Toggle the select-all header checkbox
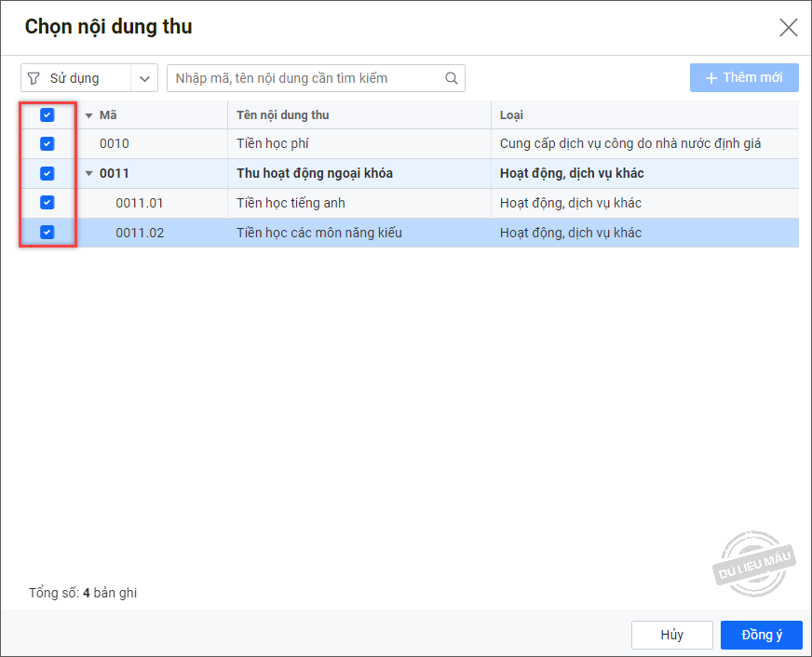This screenshot has height=657, width=812. (47, 114)
